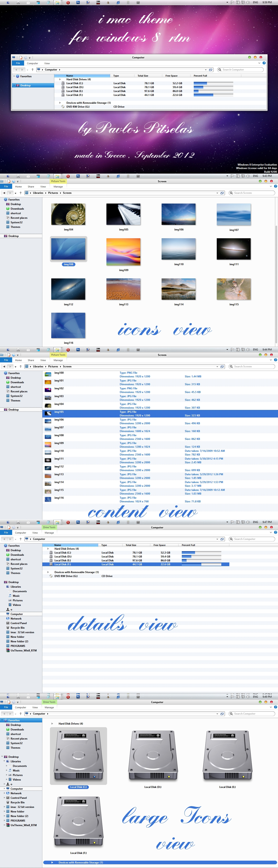Select large Local Disk (E:) drive icon
Viewport: 278px width, 868px height.
point(227,755)
